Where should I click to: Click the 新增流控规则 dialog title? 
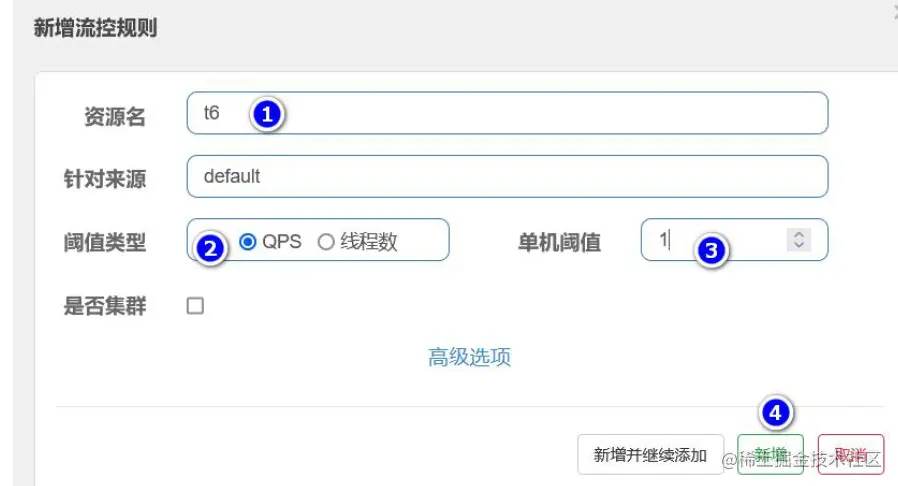click(95, 27)
